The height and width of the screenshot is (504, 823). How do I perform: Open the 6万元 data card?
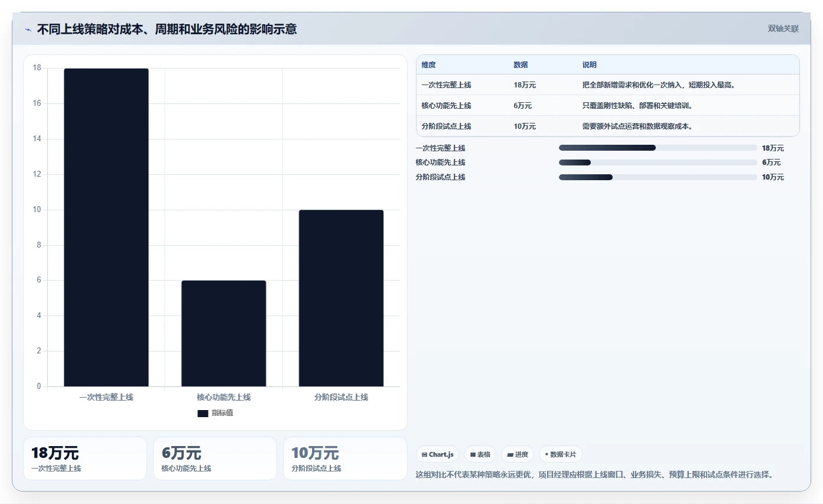215,459
